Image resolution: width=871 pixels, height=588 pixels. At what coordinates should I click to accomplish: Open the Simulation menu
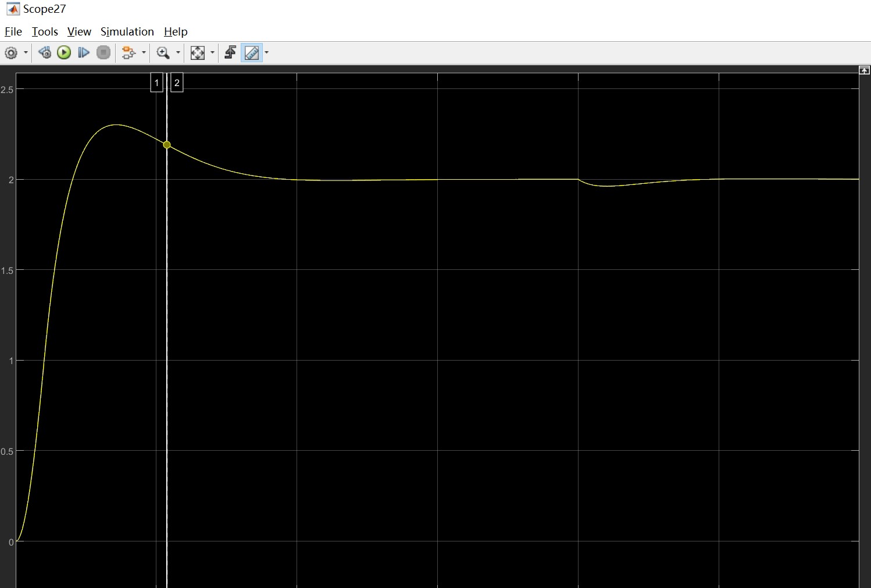click(127, 31)
